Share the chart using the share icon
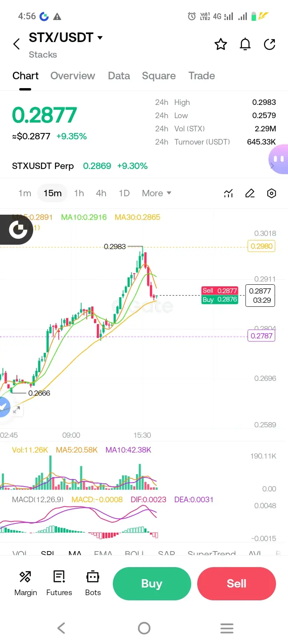The height and width of the screenshot is (644, 288). tap(270, 44)
